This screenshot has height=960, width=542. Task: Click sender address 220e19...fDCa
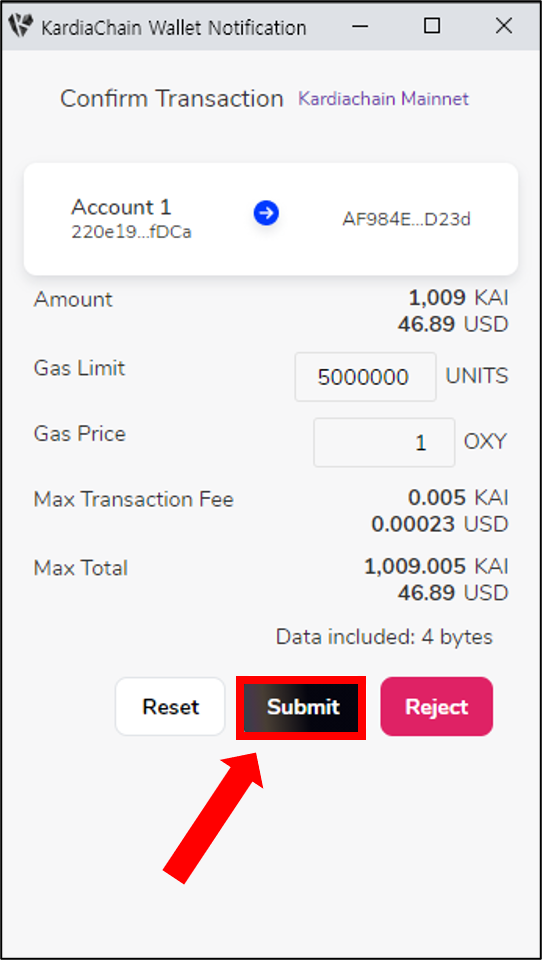pos(132,233)
